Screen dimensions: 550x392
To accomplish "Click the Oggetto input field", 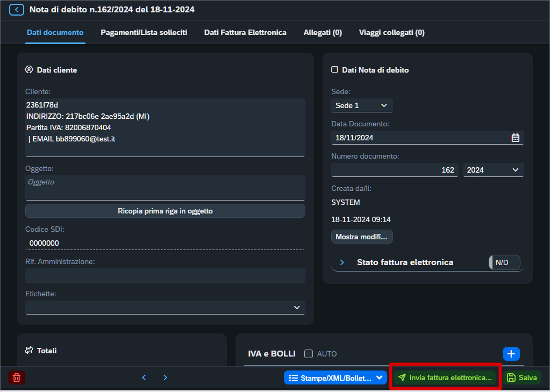I will pos(165,188).
